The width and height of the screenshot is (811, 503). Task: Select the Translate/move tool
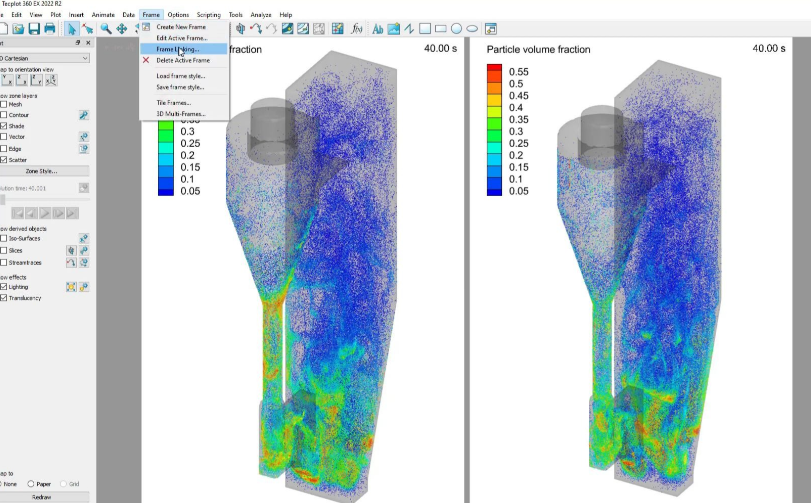pyautogui.click(x=121, y=29)
